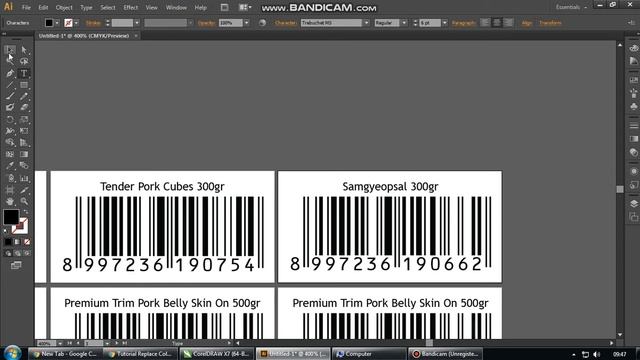
Task: Open the Type menu
Action: coord(86,7)
